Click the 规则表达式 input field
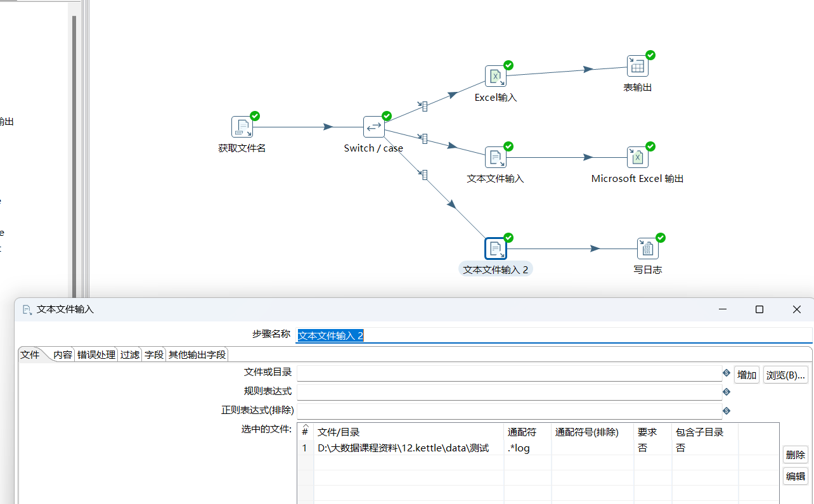 (x=509, y=392)
